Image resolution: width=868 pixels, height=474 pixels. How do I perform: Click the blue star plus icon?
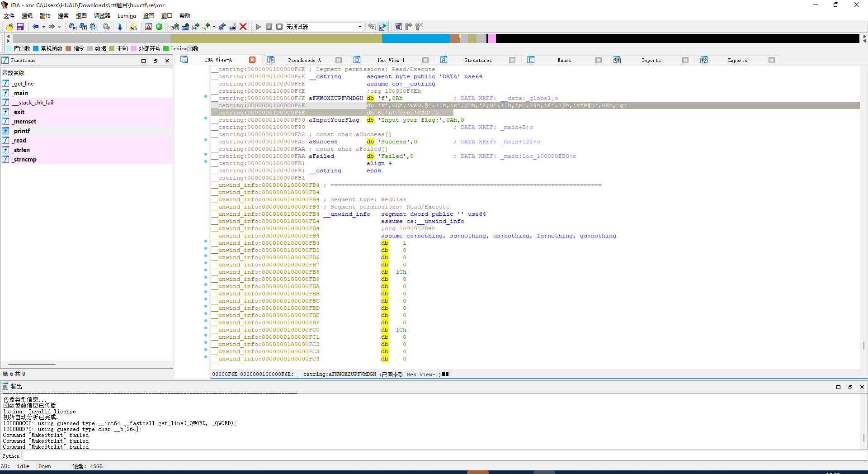tap(222, 27)
